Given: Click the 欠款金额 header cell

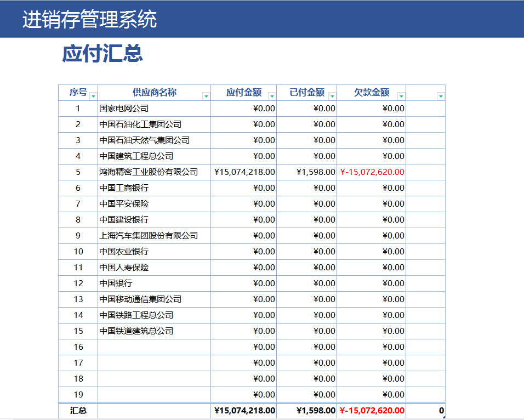Looking at the screenshot, I should click(371, 93).
